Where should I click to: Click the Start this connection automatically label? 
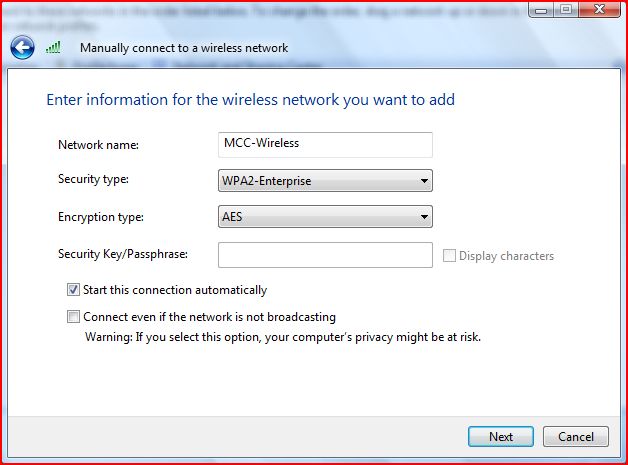point(175,290)
